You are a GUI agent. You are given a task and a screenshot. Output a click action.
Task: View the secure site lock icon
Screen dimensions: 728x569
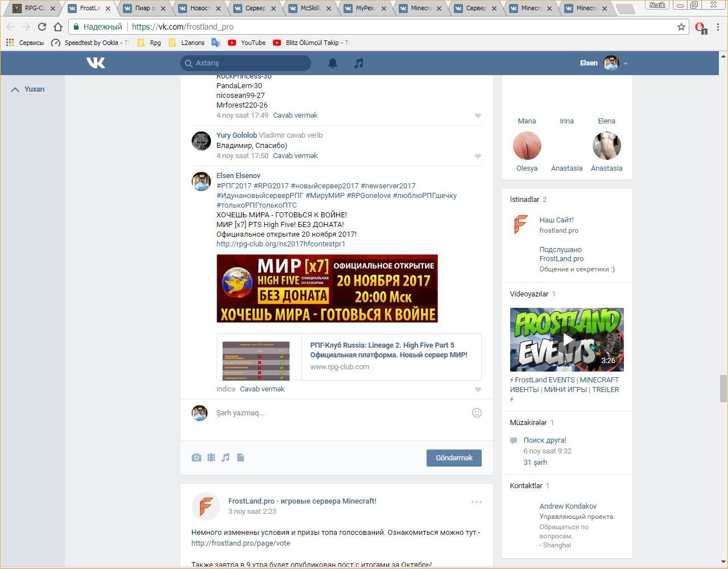[76, 27]
